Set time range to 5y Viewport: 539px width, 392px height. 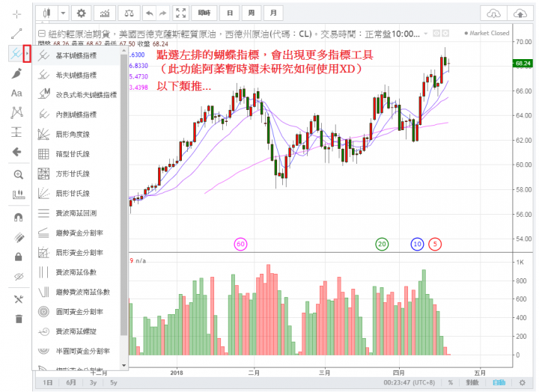coord(114,382)
